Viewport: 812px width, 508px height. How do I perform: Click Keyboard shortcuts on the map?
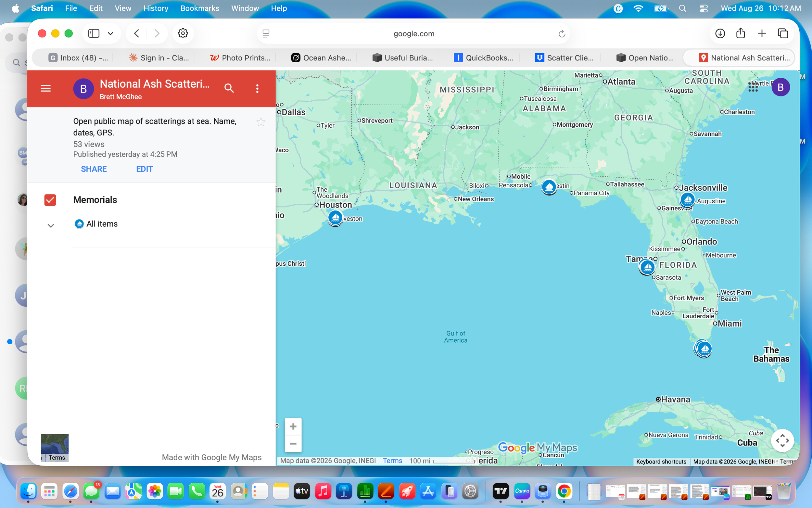[x=661, y=461]
